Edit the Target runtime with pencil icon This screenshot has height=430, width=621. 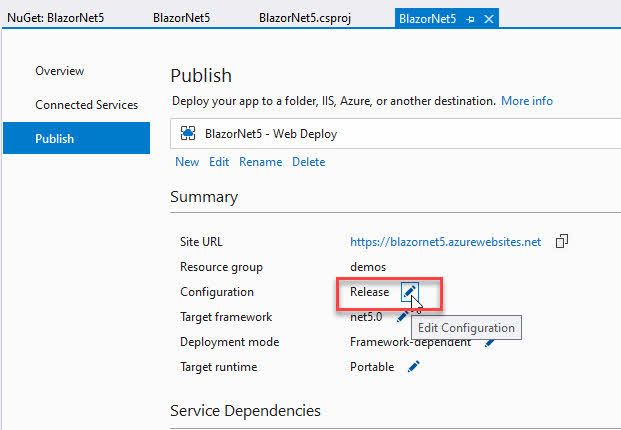tap(413, 367)
